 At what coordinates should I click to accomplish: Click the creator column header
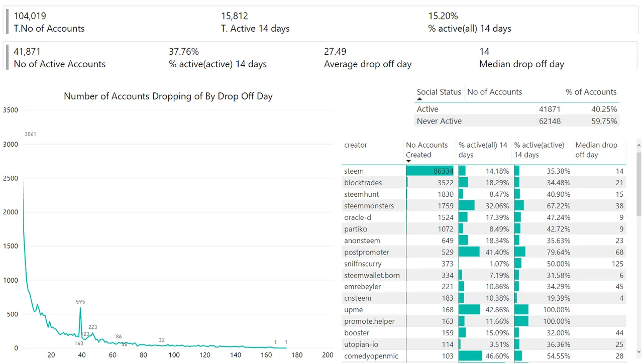click(356, 145)
